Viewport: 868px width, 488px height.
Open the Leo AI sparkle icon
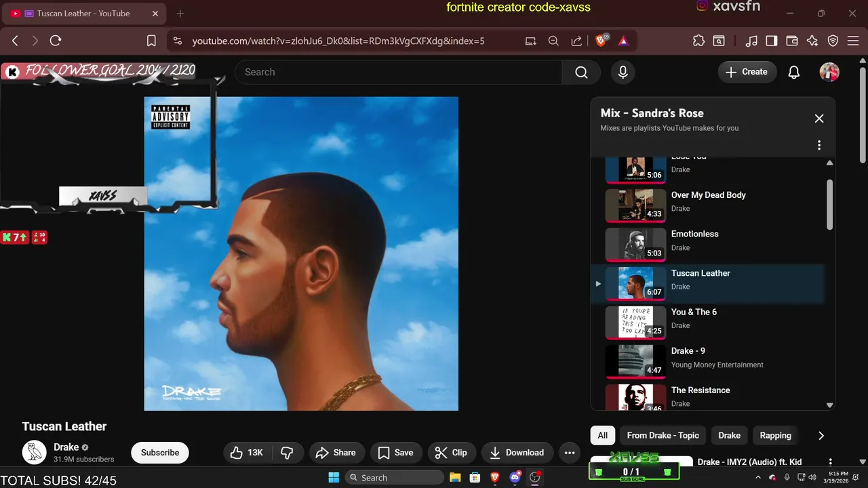(x=812, y=41)
